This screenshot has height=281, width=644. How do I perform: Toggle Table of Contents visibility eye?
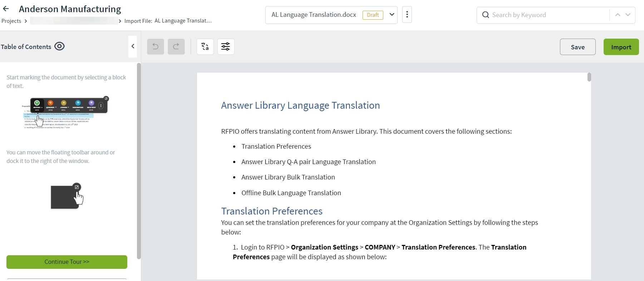(59, 46)
